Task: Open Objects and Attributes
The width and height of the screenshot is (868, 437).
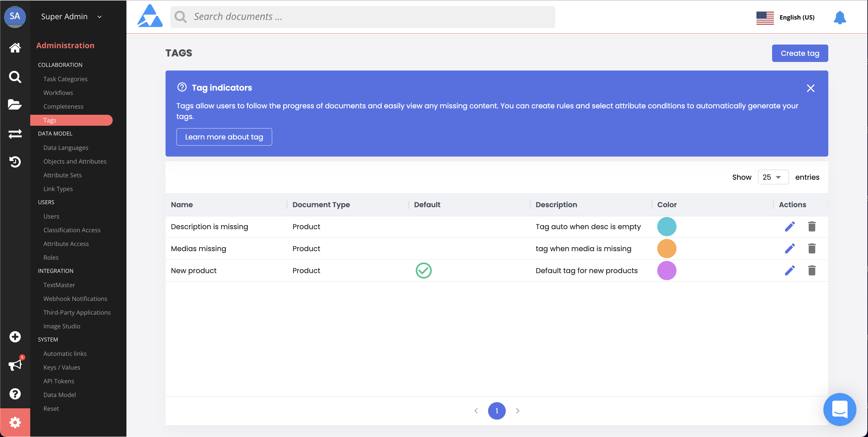Action: pos(75,161)
